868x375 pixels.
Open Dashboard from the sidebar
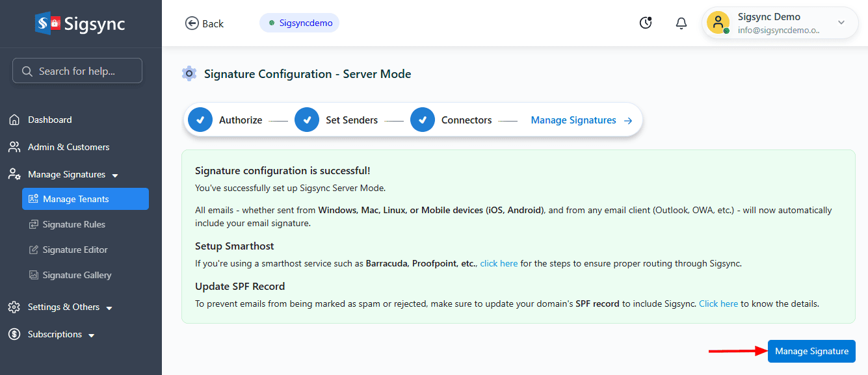[49, 120]
